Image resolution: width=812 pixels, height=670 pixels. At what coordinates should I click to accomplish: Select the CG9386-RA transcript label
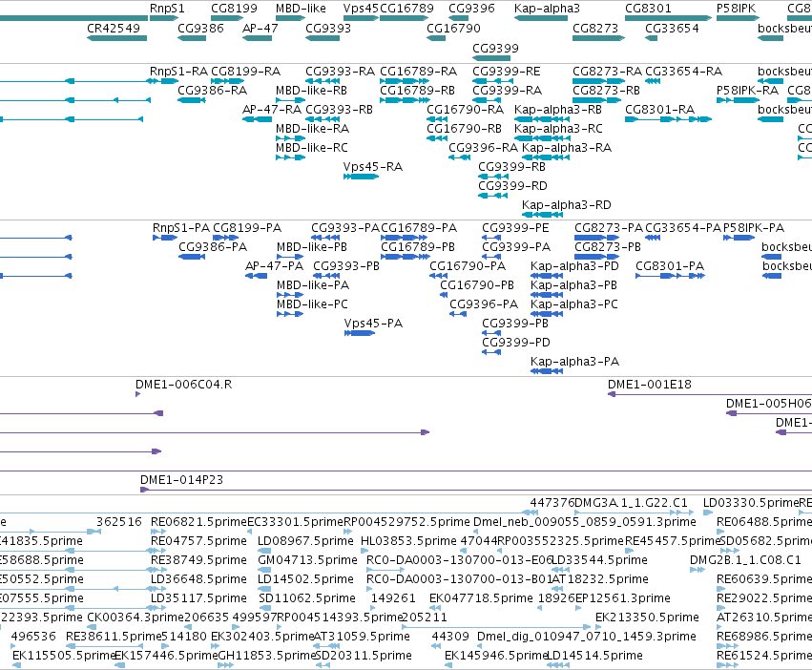[213, 90]
